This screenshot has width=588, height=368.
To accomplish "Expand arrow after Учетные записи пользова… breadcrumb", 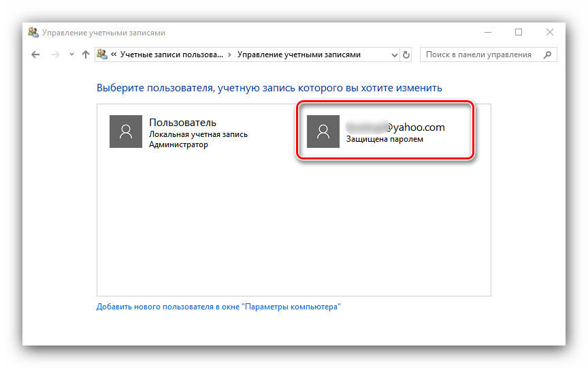I will [x=229, y=55].
